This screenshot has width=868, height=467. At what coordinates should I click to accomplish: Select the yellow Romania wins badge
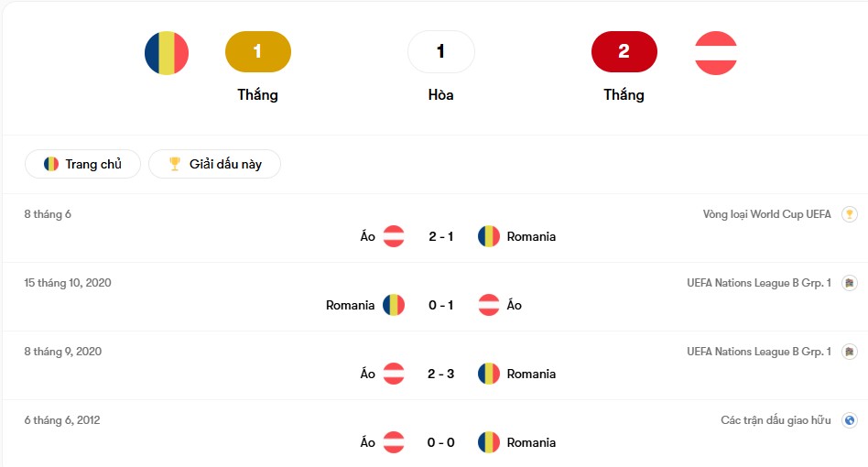[x=257, y=51]
